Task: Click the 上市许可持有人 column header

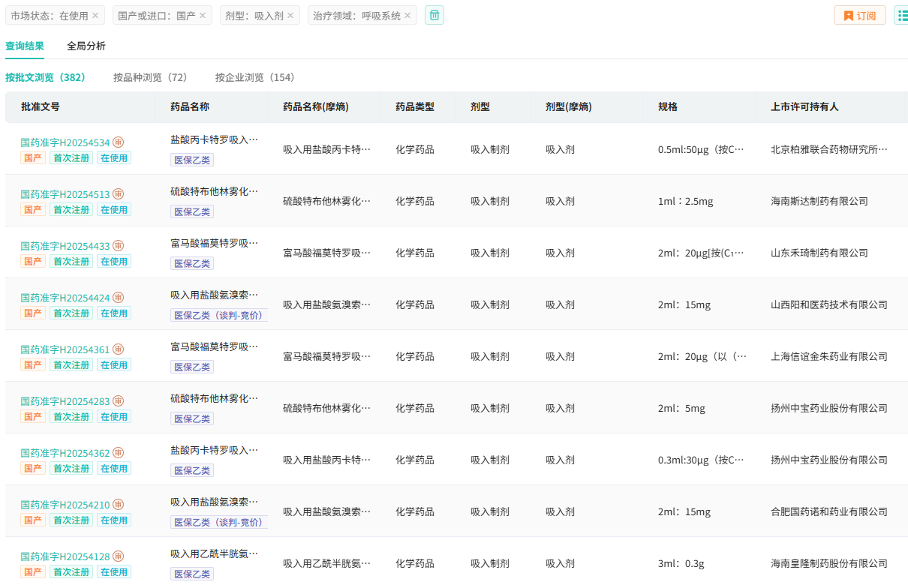Action: pyautogui.click(x=804, y=107)
